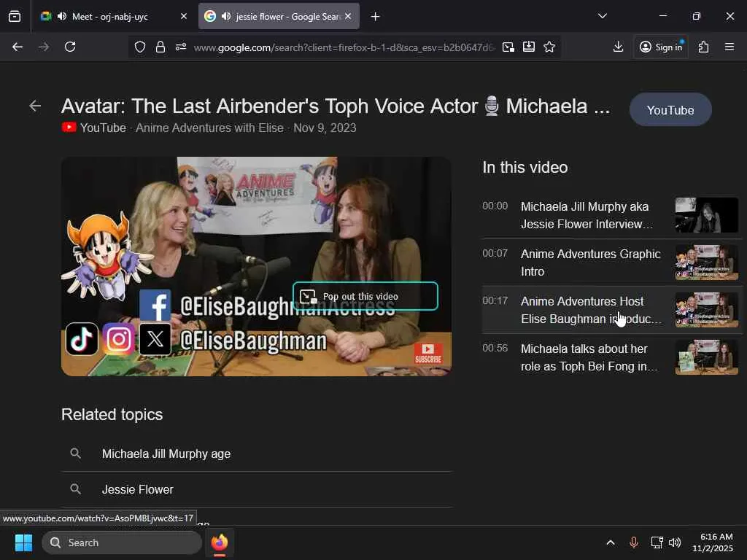Click the browser forward arrow
This screenshot has width=747, height=560.
(44, 47)
